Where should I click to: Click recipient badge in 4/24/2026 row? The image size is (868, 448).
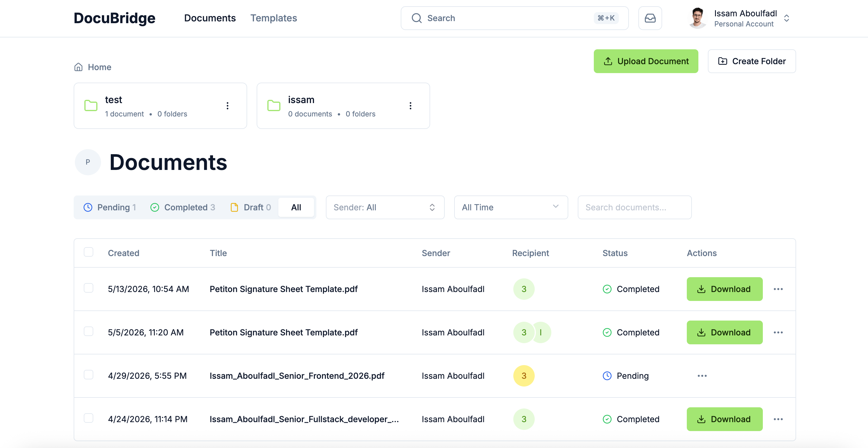524,419
